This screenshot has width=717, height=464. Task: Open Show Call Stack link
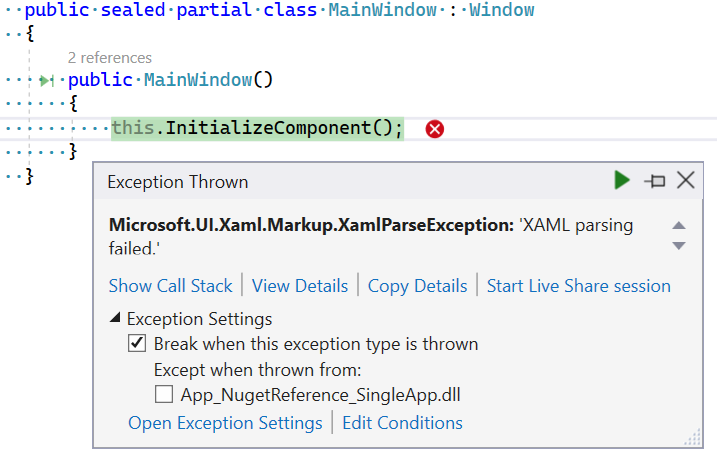pyautogui.click(x=170, y=286)
